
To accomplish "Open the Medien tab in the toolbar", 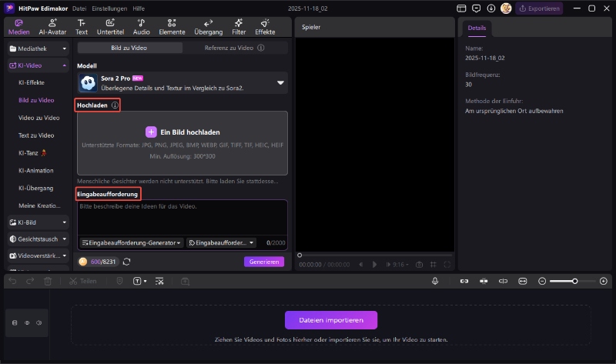I will (18, 27).
